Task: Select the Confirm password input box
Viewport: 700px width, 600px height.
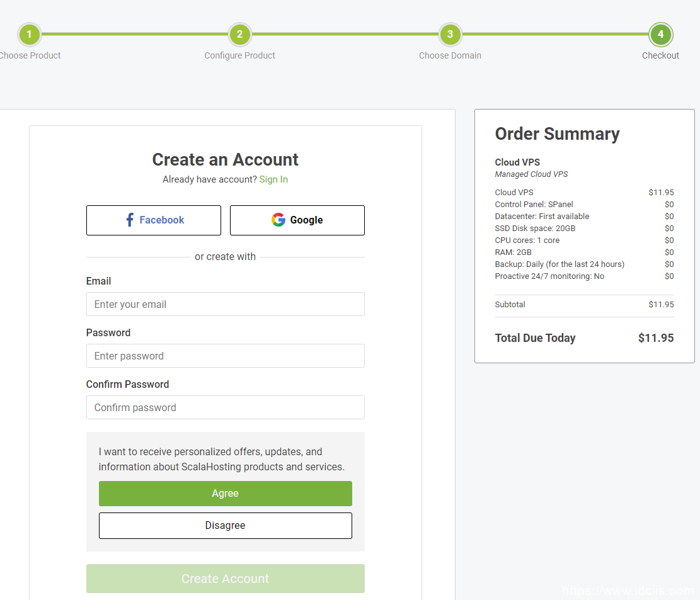Action: (x=225, y=407)
